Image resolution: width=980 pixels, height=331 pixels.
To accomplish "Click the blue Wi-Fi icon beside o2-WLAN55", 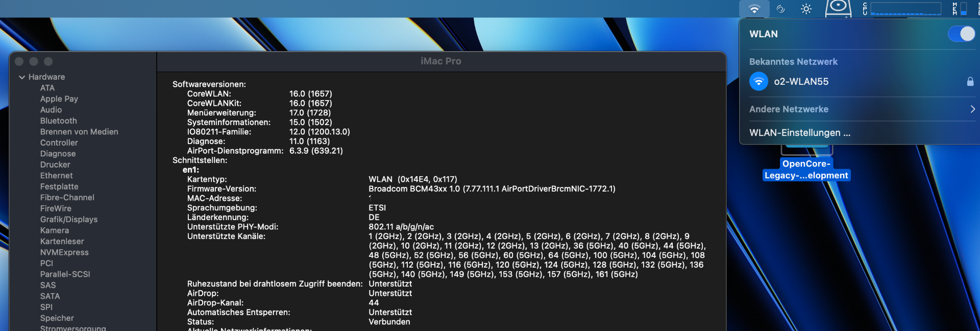I will click(758, 81).
